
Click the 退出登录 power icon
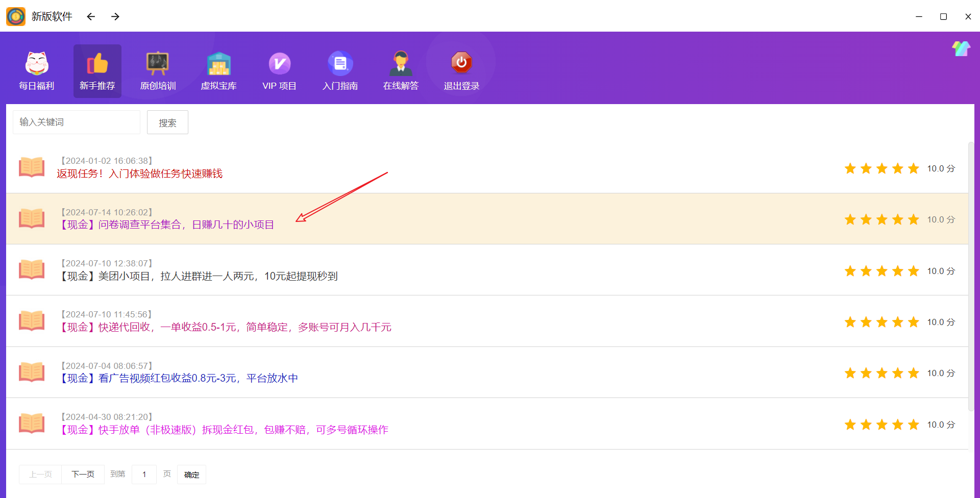click(x=461, y=63)
